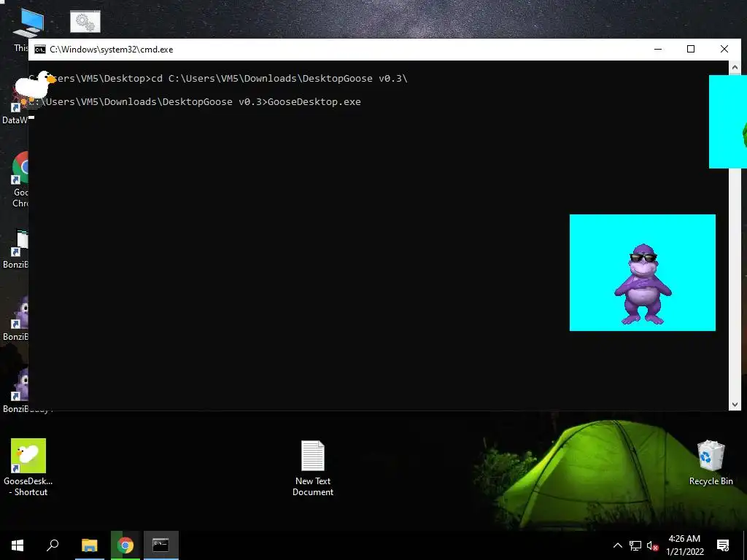This screenshot has height=560, width=747.
Task: Click the cmd.exe title bar icon
Action: click(x=40, y=50)
